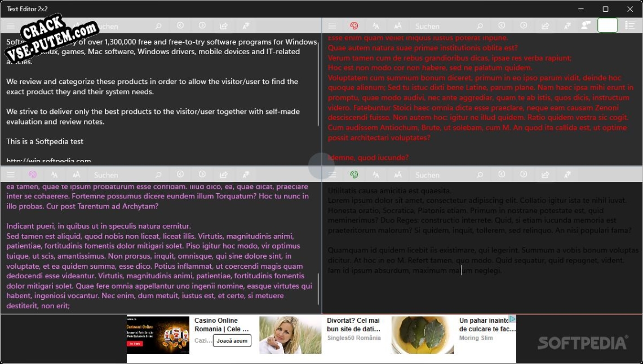Viewport: 643px width, 364px height.
Task: Click the line 'Utilitatis causa amicitia est quaesita.'
Action: (389, 190)
